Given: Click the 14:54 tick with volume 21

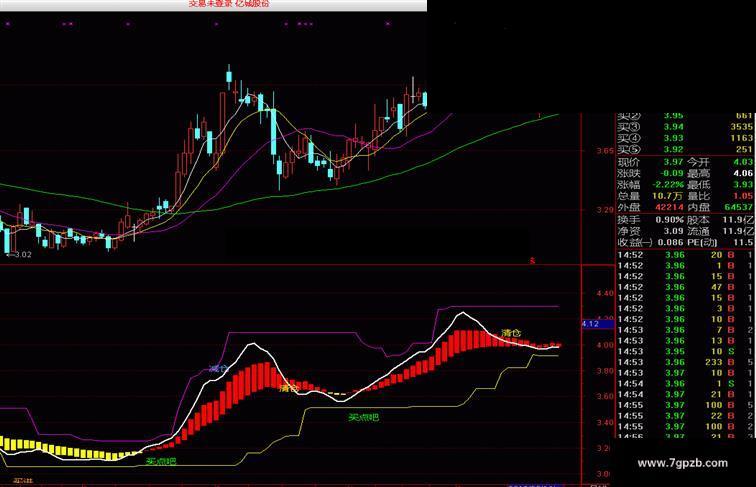Looking at the screenshot, I should pyautogui.click(x=686, y=394).
